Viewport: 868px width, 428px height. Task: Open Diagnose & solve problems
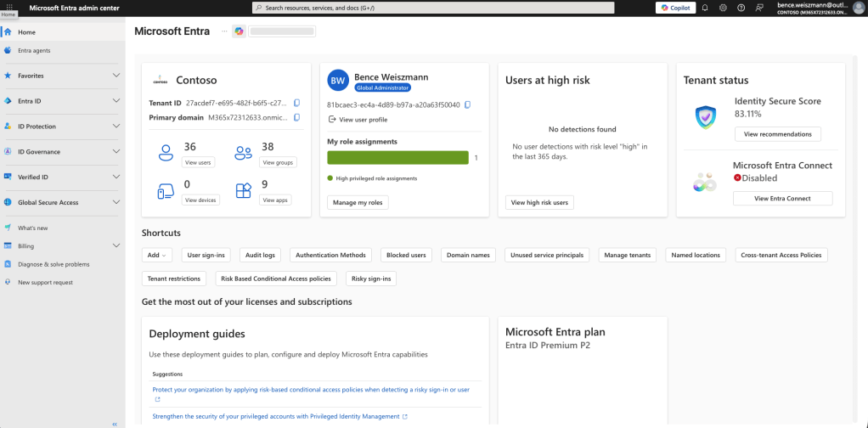[54, 264]
